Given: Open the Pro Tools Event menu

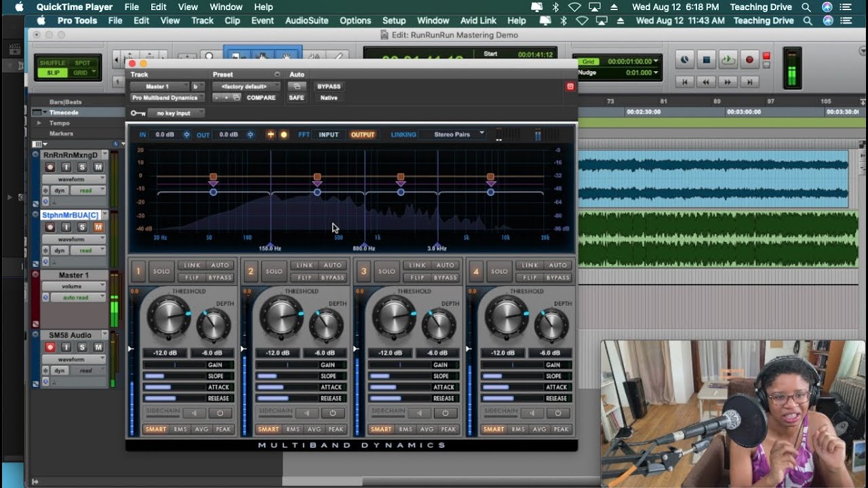Looking at the screenshot, I should pyautogui.click(x=262, y=20).
